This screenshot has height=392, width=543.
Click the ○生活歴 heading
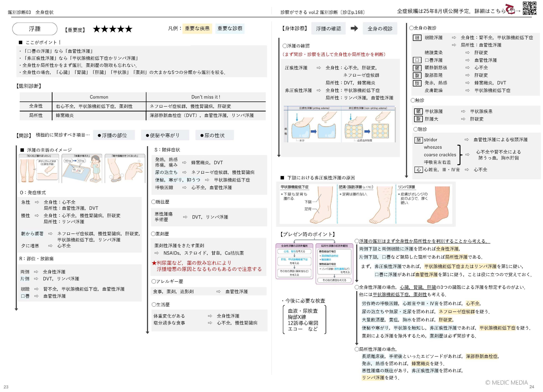(x=160, y=305)
